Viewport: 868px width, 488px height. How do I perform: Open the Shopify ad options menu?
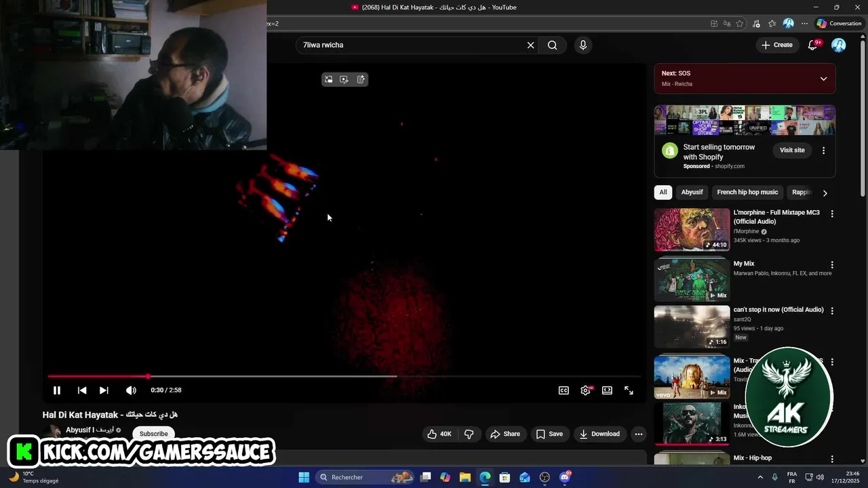click(823, 150)
